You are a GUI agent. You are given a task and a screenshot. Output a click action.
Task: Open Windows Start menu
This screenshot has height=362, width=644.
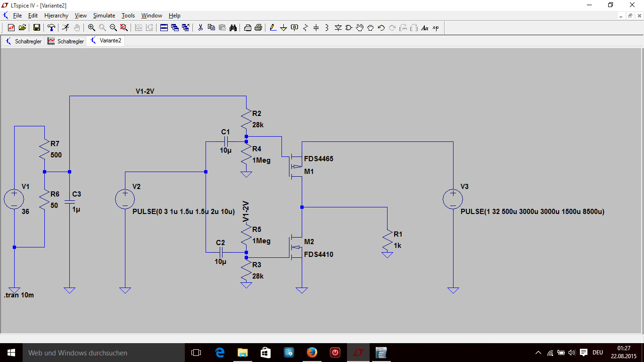(x=11, y=353)
